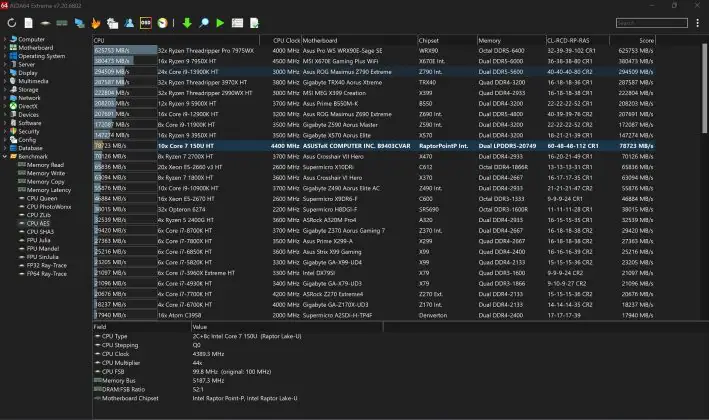This screenshot has width=709, height=420.
Task: Expand the Computer tree node
Action: [5, 39]
